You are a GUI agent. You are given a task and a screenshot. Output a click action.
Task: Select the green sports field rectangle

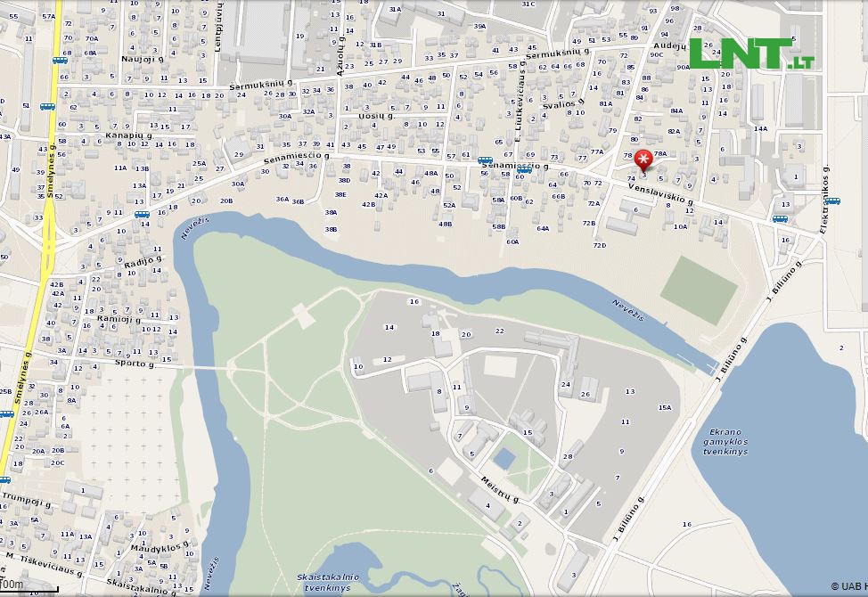coord(700,290)
